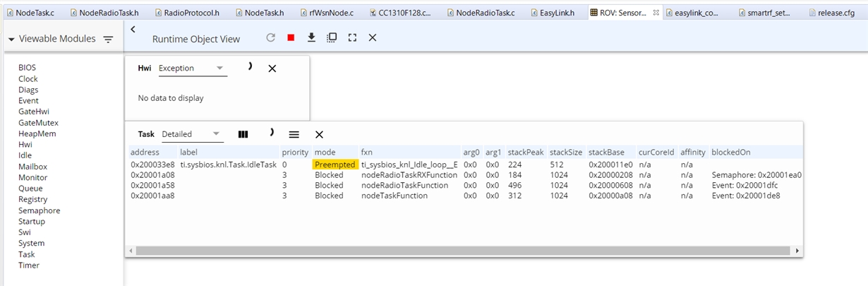Click the fullscreen icon in the toolbar
The height and width of the screenshot is (286, 868).
click(x=352, y=38)
